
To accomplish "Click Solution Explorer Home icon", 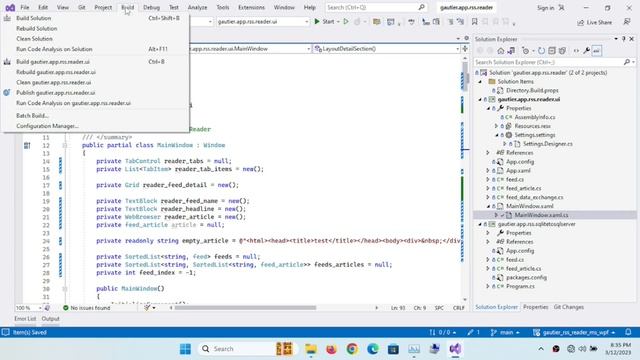I will (x=501, y=51).
